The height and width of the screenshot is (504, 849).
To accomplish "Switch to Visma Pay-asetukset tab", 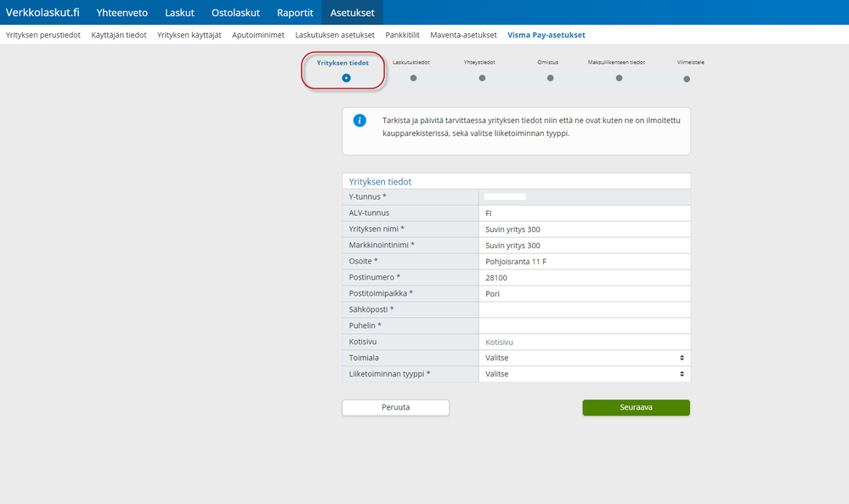I will tap(546, 35).
